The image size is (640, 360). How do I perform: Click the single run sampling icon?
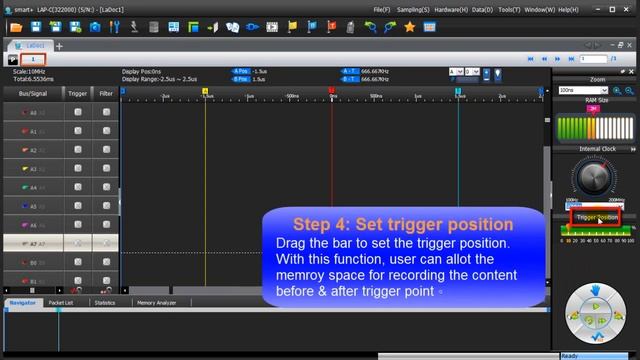click(x=134, y=27)
